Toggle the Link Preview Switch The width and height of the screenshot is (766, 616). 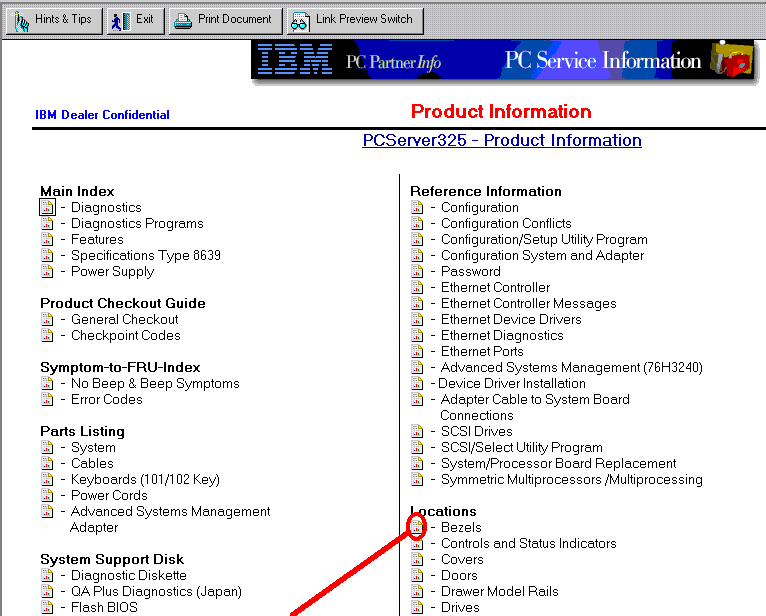click(x=355, y=20)
